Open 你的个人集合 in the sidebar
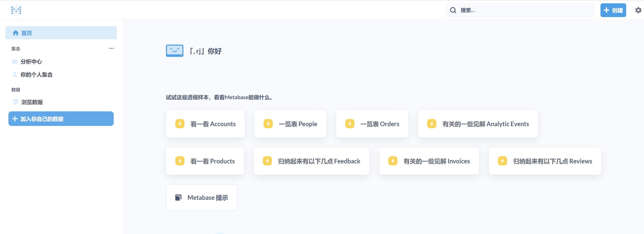Screen dimensions: 644x234 pos(36,75)
